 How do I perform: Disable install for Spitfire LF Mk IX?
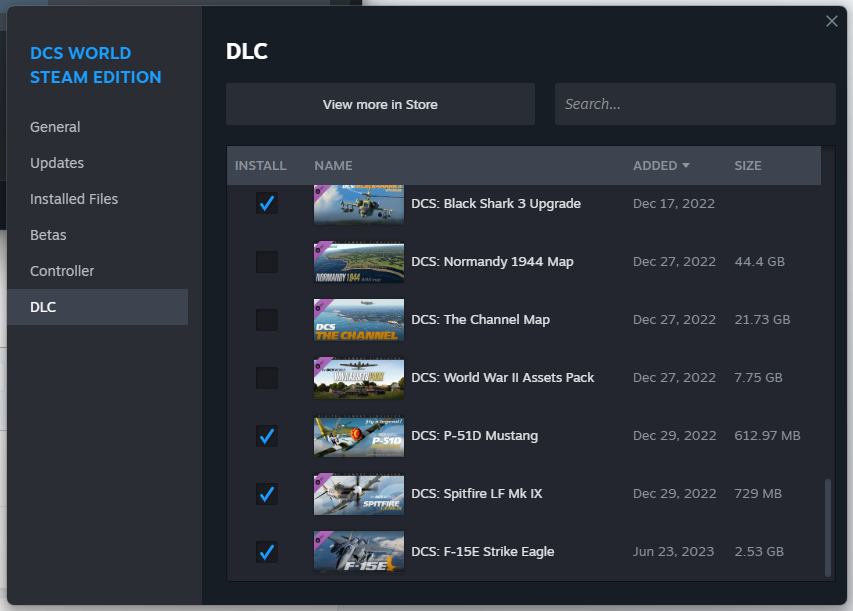[267, 494]
